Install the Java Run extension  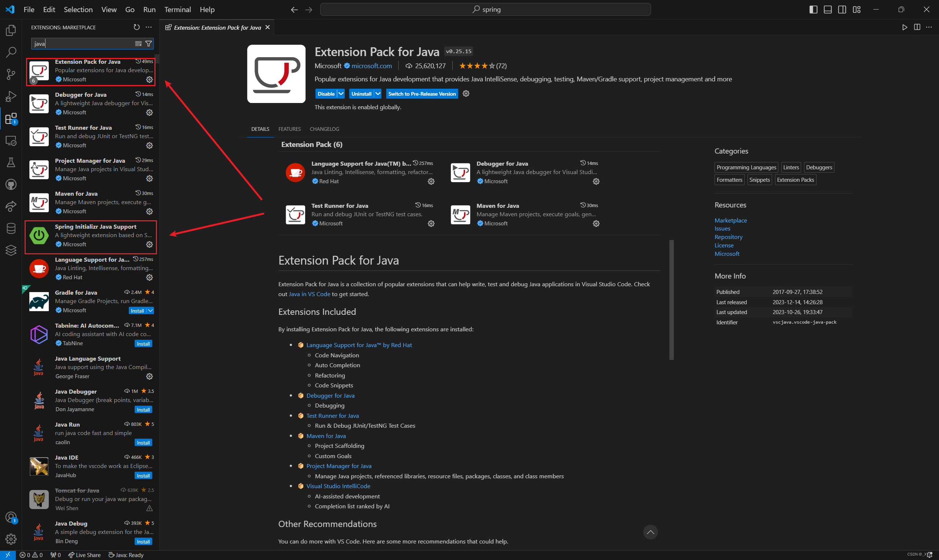click(143, 443)
